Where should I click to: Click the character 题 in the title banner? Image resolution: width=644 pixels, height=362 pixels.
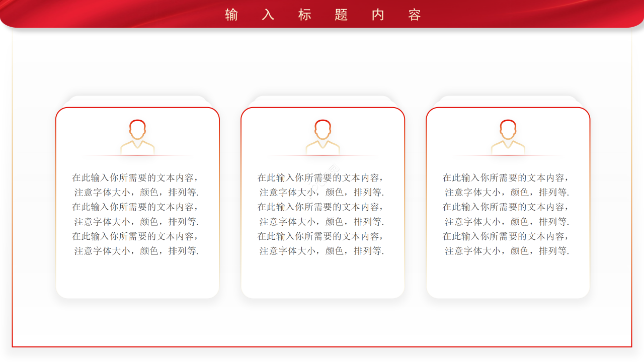click(341, 15)
